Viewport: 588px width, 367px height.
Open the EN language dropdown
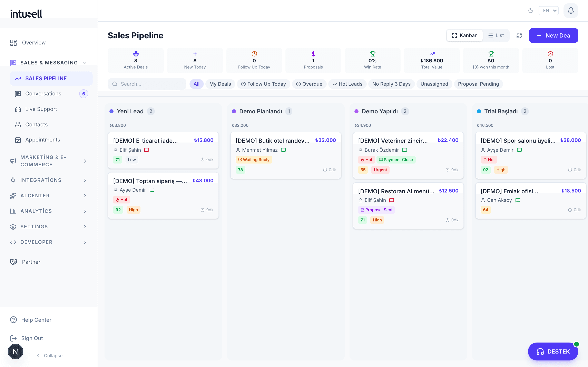pos(548,10)
